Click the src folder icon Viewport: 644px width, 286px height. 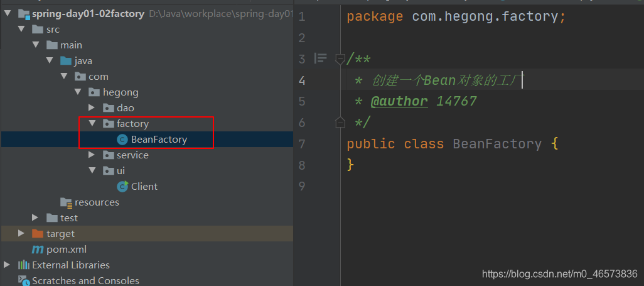point(38,30)
